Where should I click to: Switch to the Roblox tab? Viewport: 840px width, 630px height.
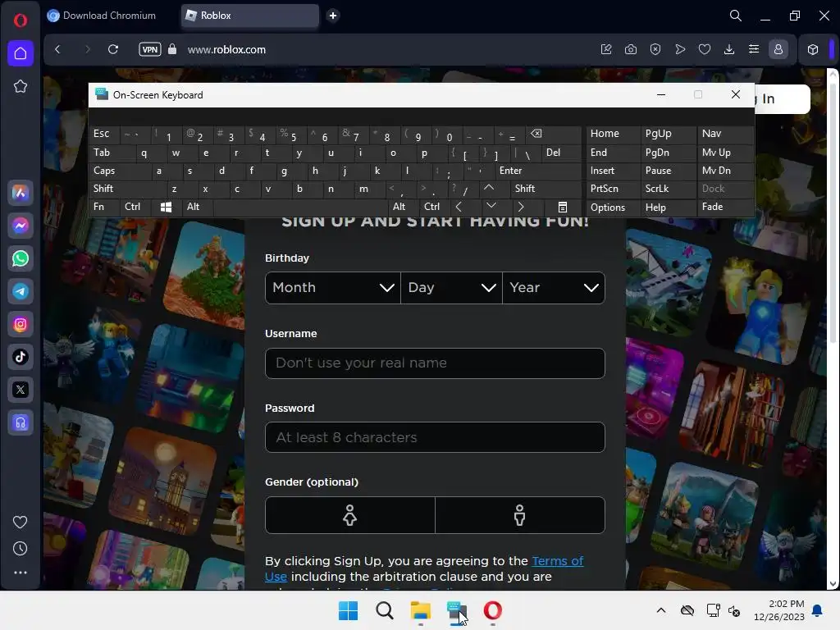[x=250, y=16]
